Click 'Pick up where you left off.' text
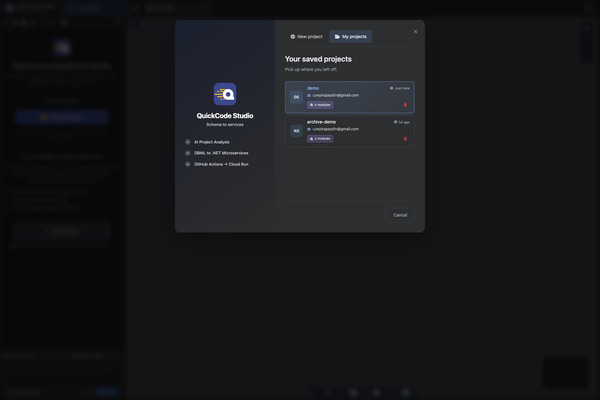This screenshot has height=400, width=600. coord(311,70)
